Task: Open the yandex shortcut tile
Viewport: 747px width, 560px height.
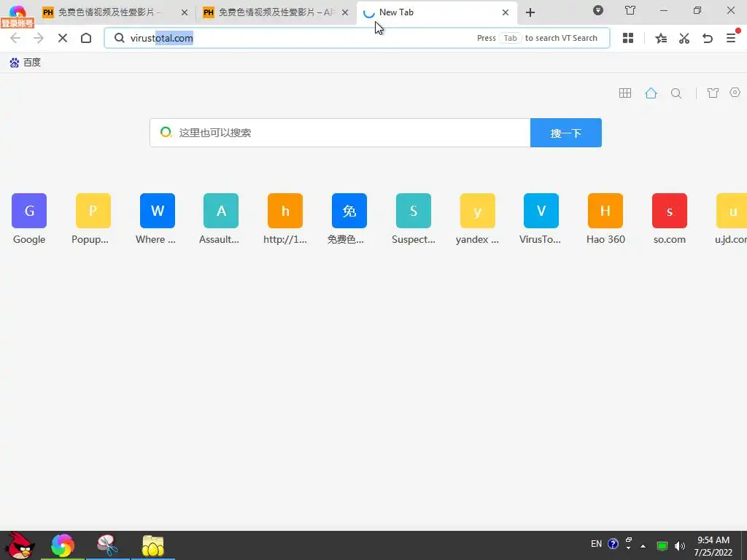Action: pyautogui.click(x=477, y=219)
